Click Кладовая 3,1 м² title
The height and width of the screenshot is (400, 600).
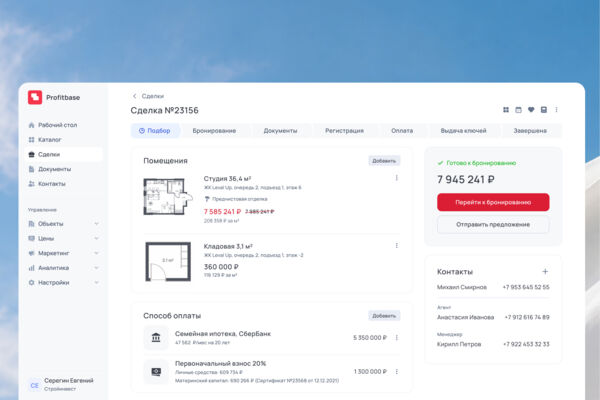pos(228,246)
